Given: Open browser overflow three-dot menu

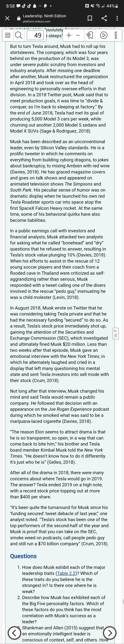Looking at the screenshot, I should click(x=117, y=18).
